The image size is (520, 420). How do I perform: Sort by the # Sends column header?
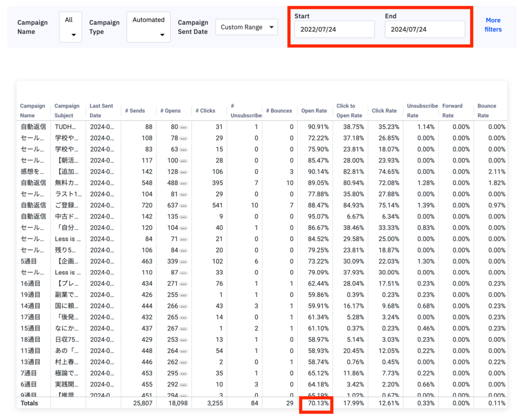134,111
